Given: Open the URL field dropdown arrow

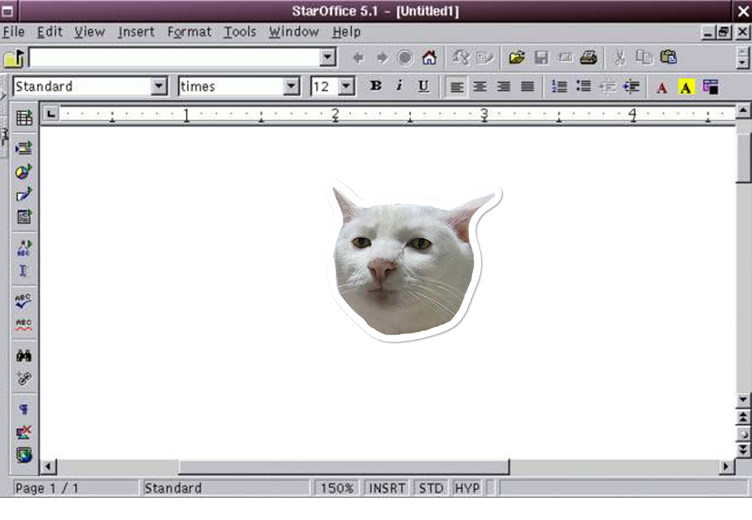Looking at the screenshot, I should coord(328,58).
